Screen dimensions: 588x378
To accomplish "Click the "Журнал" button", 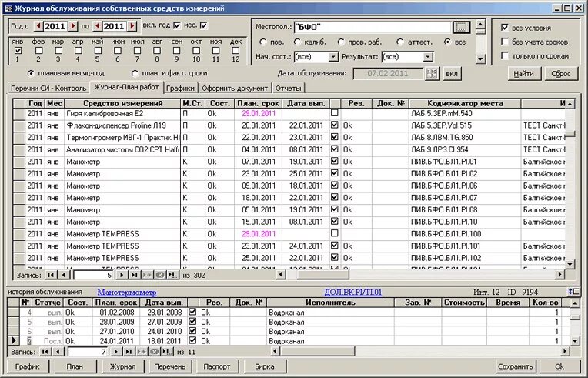I will [x=123, y=366].
